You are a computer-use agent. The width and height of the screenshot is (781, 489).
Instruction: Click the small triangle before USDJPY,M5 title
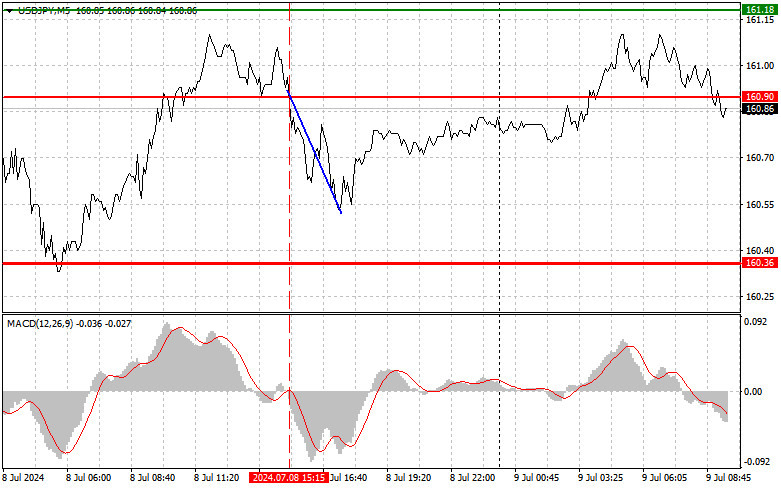(x=10, y=10)
